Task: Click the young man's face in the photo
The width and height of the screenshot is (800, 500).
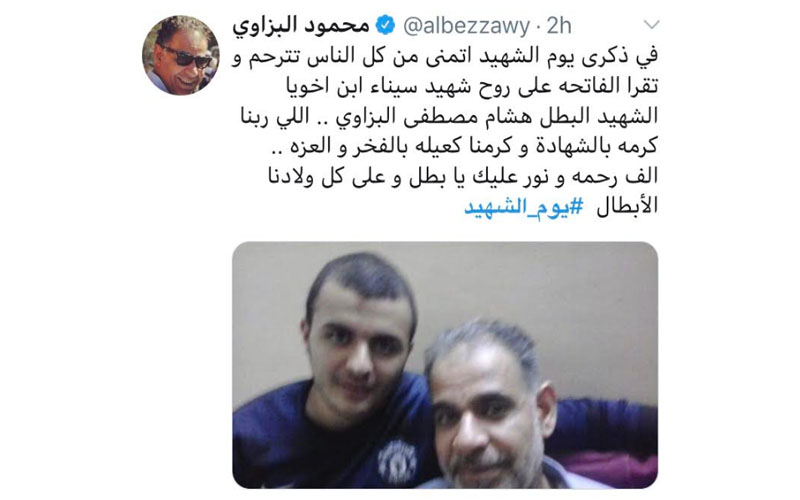Action: (358, 344)
